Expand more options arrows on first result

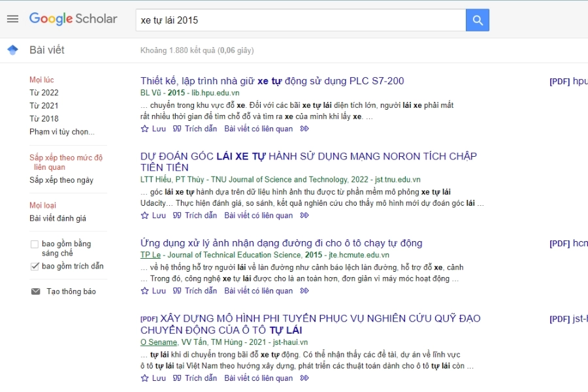click(304, 129)
